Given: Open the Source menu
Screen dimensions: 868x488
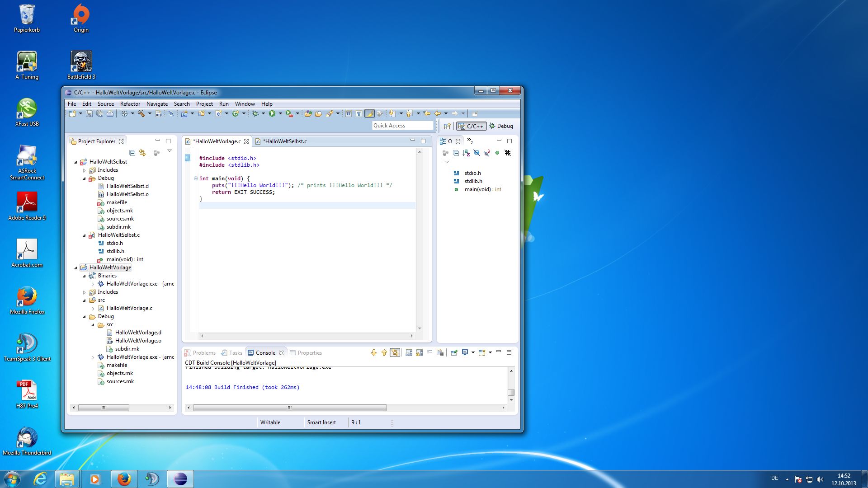Looking at the screenshot, I should [x=106, y=104].
